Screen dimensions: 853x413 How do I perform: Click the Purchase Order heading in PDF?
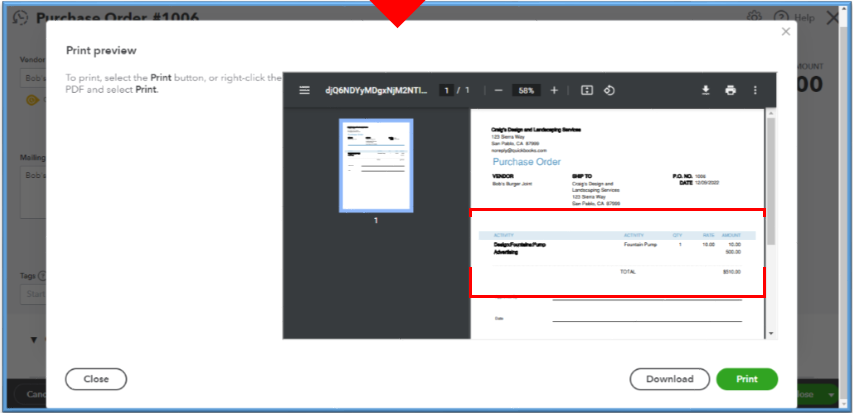coord(527,162)
